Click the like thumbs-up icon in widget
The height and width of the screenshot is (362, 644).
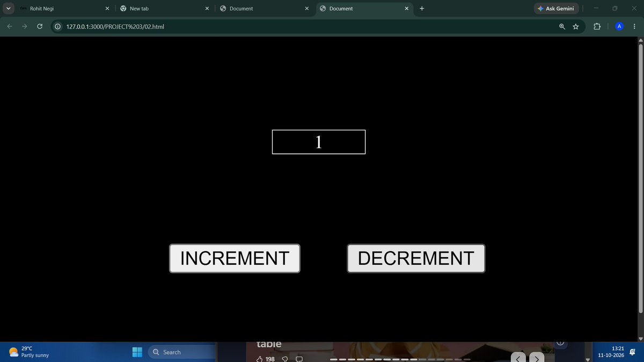261,359
